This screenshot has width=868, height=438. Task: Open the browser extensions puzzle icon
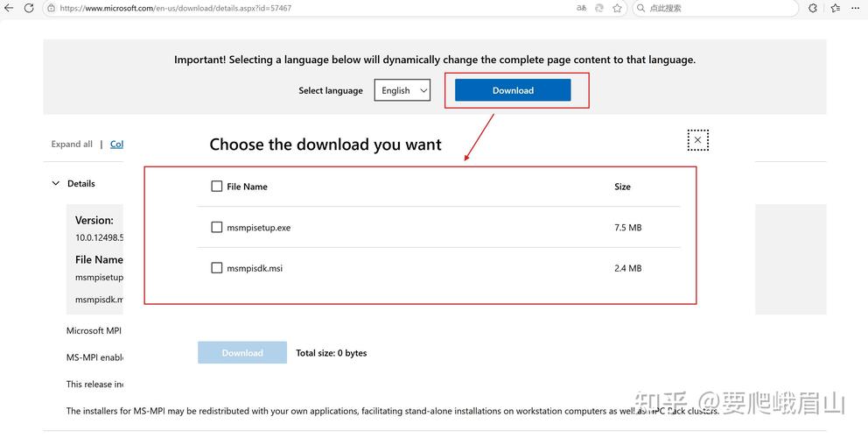coord(813,8)
